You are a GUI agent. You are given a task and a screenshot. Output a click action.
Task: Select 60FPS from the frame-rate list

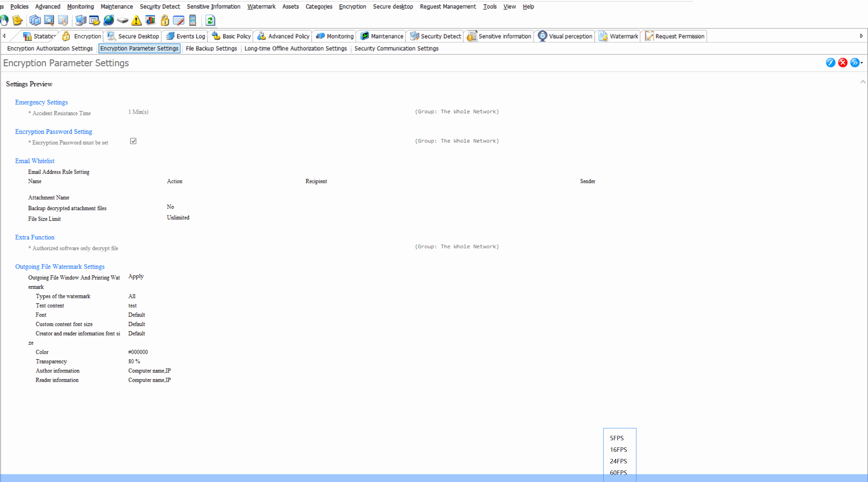pos(619,472)
